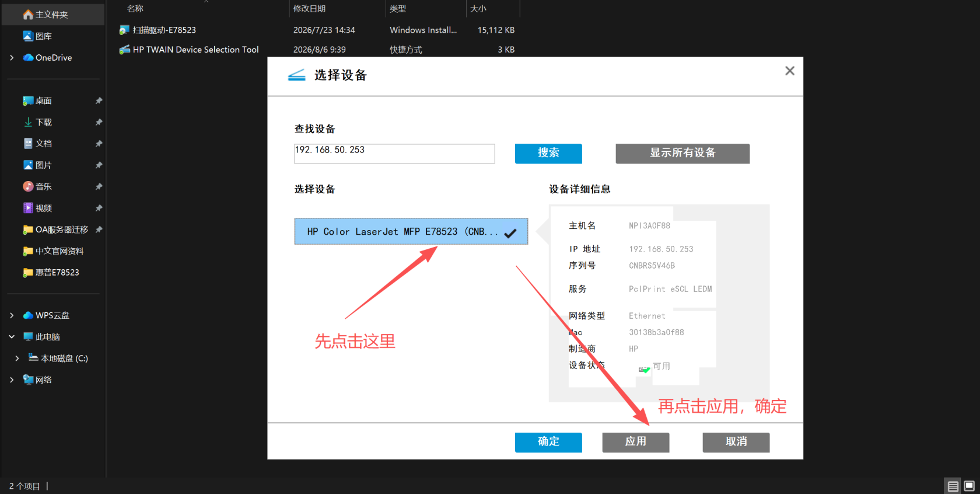
Task: Click the 搜索 button
Action: 548,154
